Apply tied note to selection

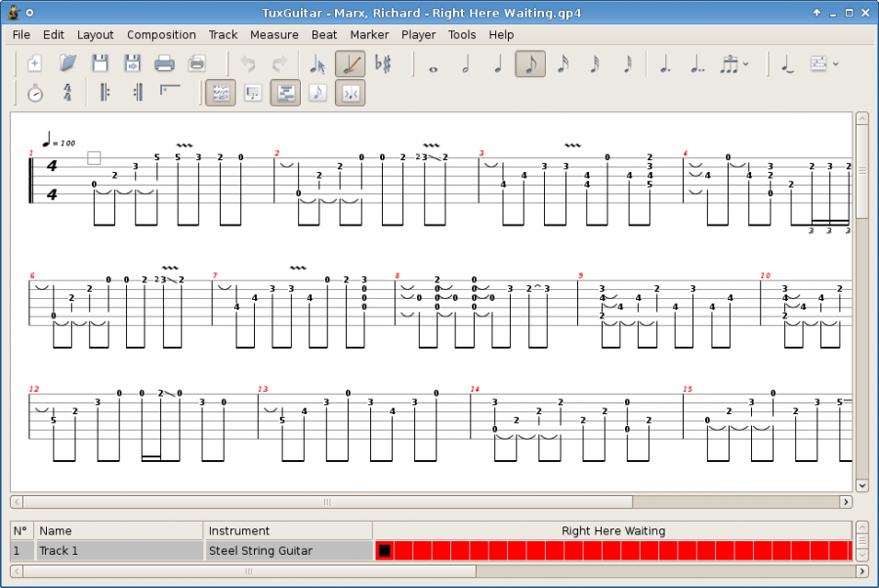pyautogui.click(x=787, y=63)
